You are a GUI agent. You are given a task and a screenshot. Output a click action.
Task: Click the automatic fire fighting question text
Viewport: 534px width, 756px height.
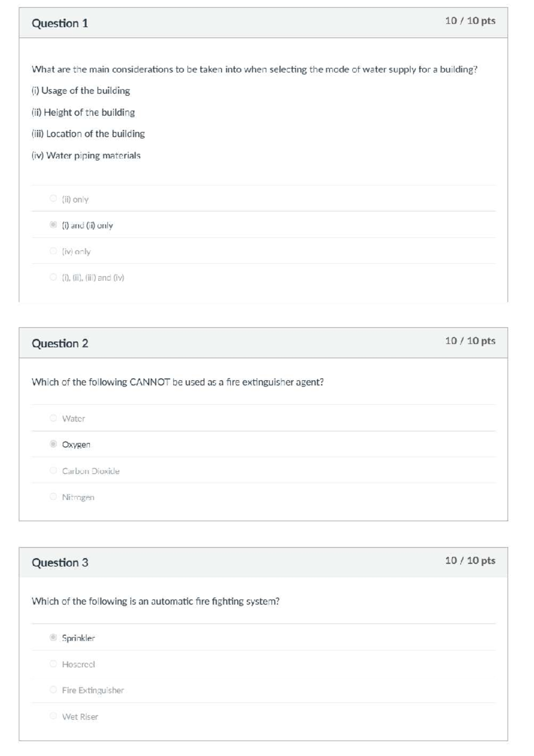(155, 601)
